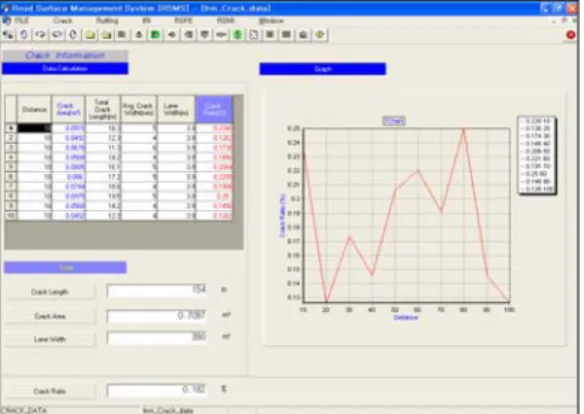Click the Lane Width total input field
Image resolution: width=584 pixels, height=414 pixels.
(x=156, y=337)
